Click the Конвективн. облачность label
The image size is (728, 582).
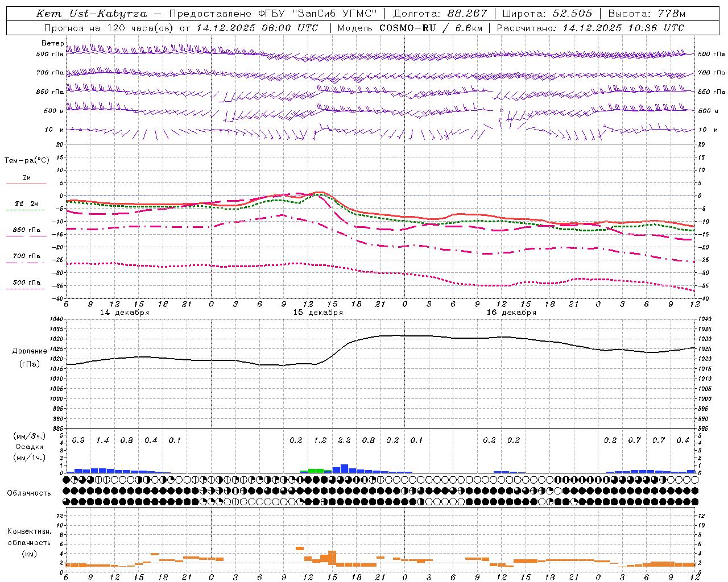29,537
